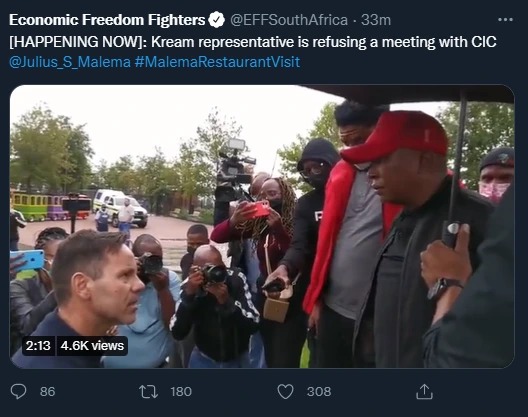This screenshot has width=528, height=417.
Task: Click the verified badge next to account name
Action: [x=217, y=20]
